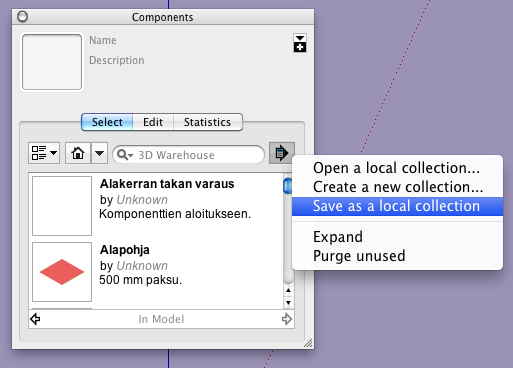This screenshot has height=368, width=513.
Task: Click the component preview box
Action: click(52, 62)
